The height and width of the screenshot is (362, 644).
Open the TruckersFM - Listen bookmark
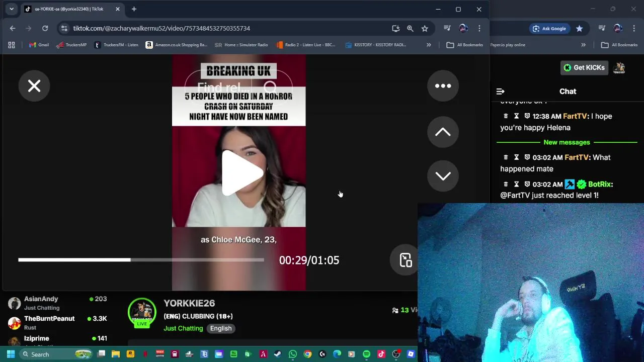pos(116,45)
